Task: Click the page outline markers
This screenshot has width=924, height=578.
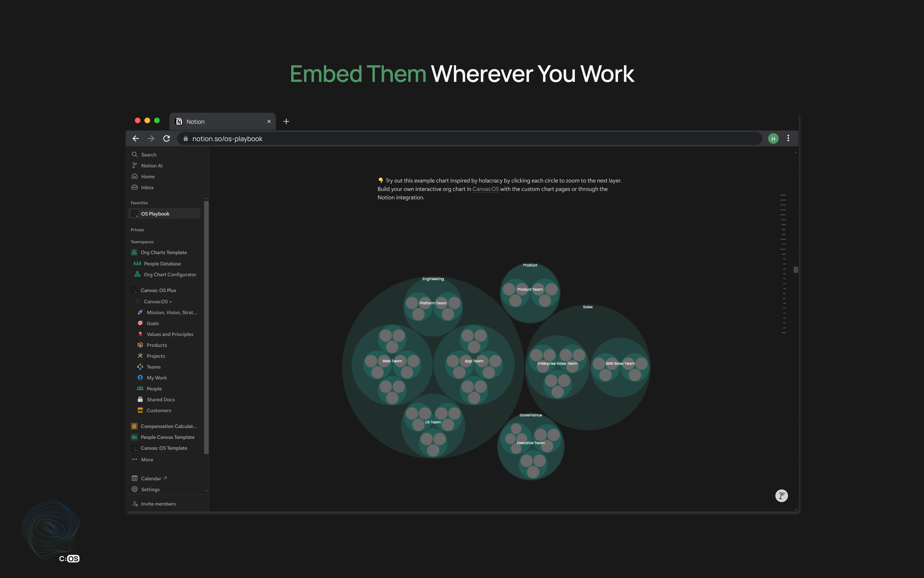Action: (x=783, y=264)
